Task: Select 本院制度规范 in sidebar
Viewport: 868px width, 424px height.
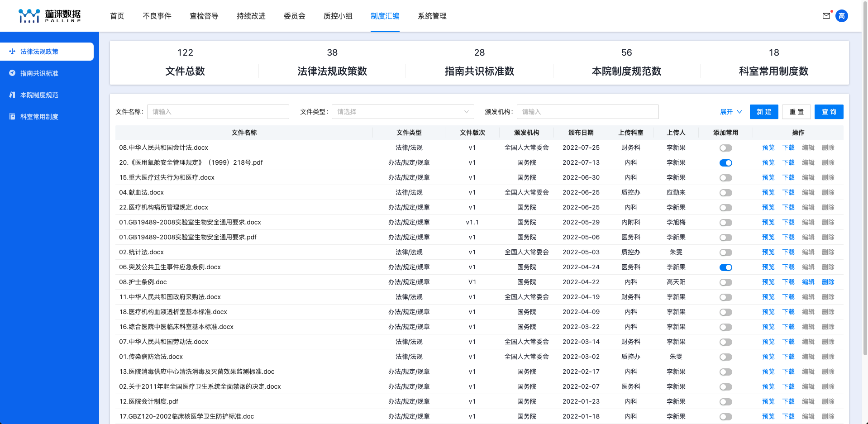Action: [x=39, y=95]
